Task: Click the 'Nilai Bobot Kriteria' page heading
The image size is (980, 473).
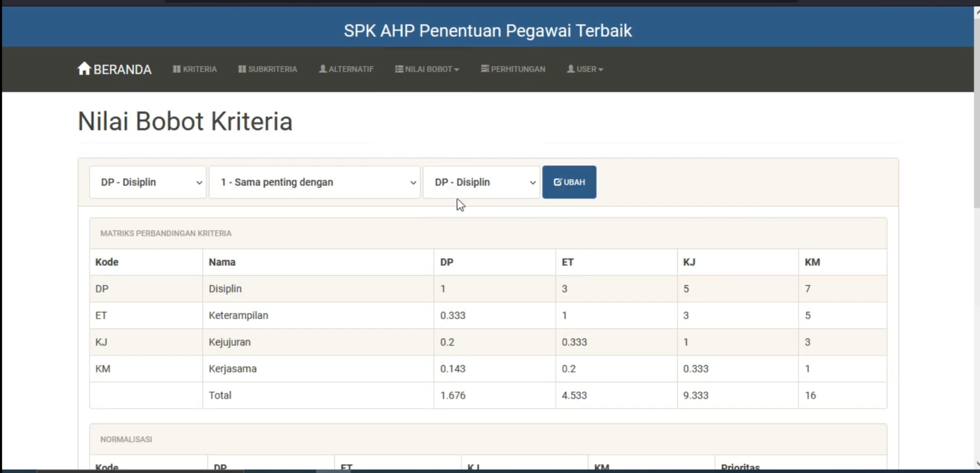Action: tap(185, 121)
